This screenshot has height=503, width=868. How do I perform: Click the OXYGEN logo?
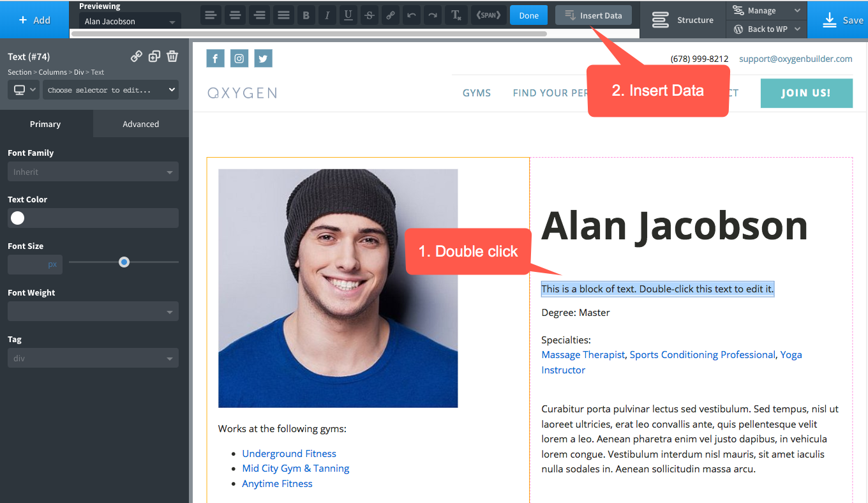[242, 93]
